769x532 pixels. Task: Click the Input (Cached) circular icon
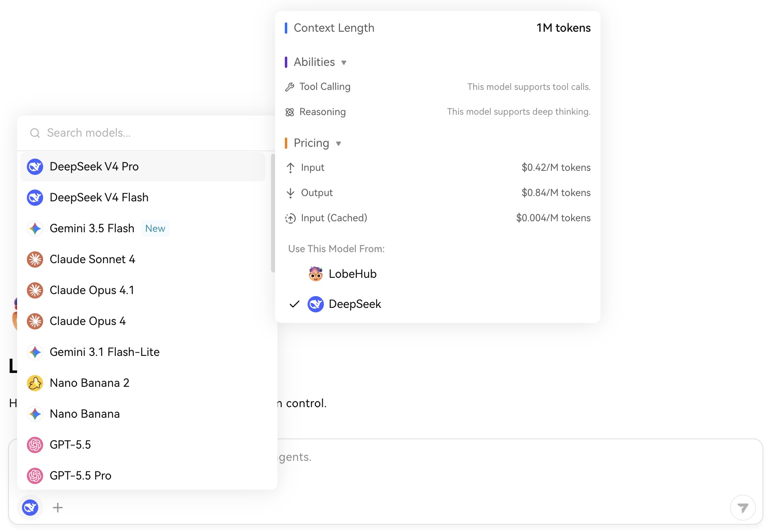pos(291,218)
